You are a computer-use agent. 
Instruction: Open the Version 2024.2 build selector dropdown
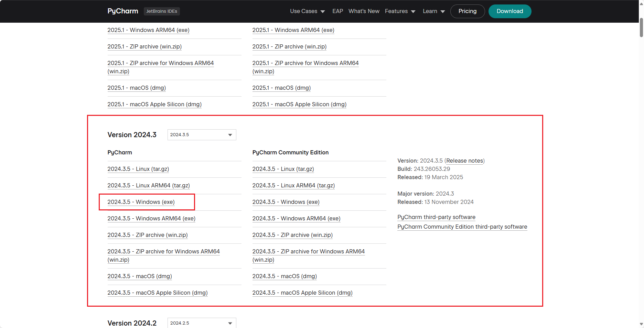click(202, 323)
